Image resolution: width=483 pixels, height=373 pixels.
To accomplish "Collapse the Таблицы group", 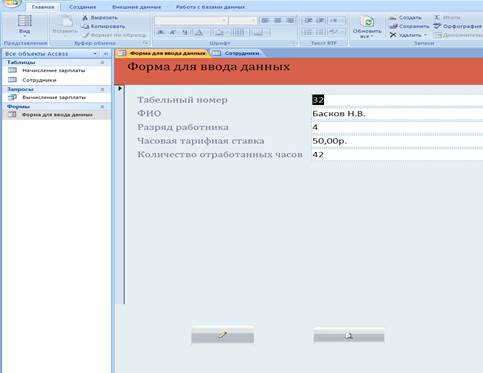I will [102, 62].
